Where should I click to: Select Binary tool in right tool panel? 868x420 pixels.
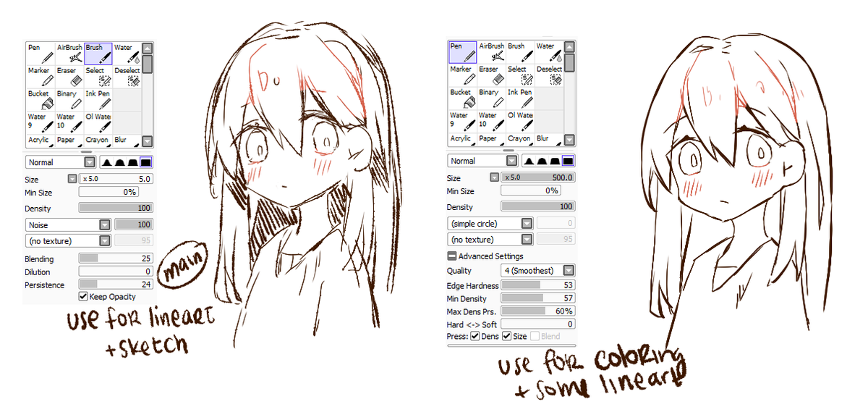[x=492, y=98]
